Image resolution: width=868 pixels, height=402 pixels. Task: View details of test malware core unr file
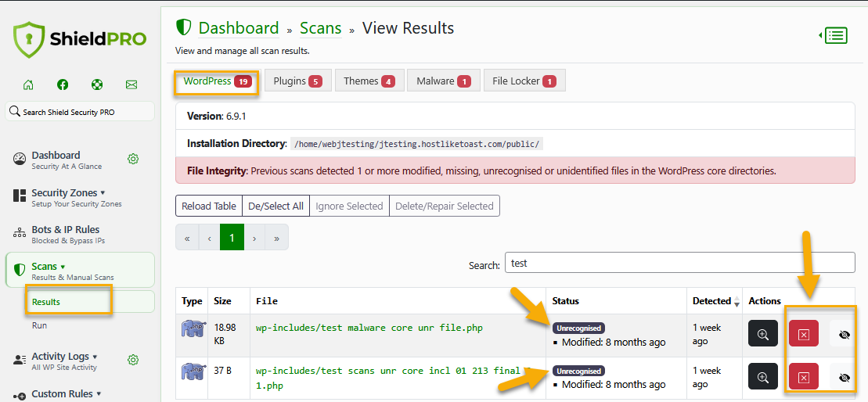point(763,335)
